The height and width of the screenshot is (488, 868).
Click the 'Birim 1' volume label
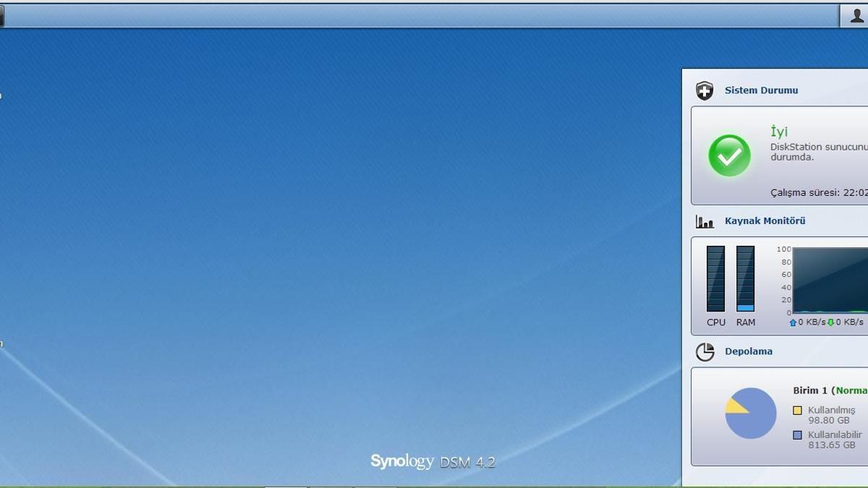point(810,390)
